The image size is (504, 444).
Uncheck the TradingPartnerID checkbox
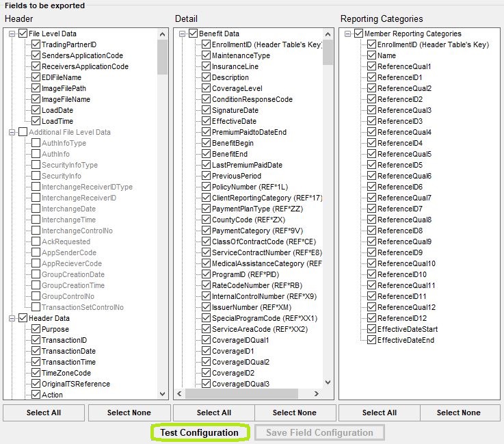36,44
